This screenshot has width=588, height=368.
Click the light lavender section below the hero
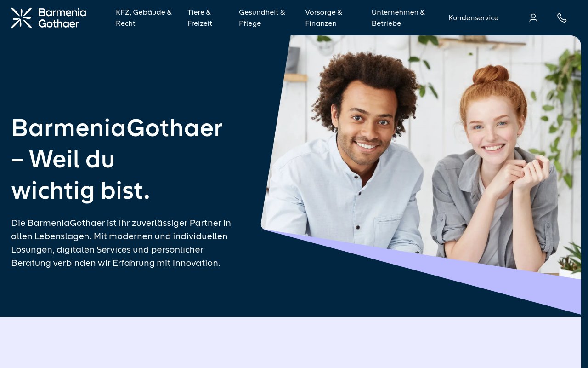click(294, 343)
